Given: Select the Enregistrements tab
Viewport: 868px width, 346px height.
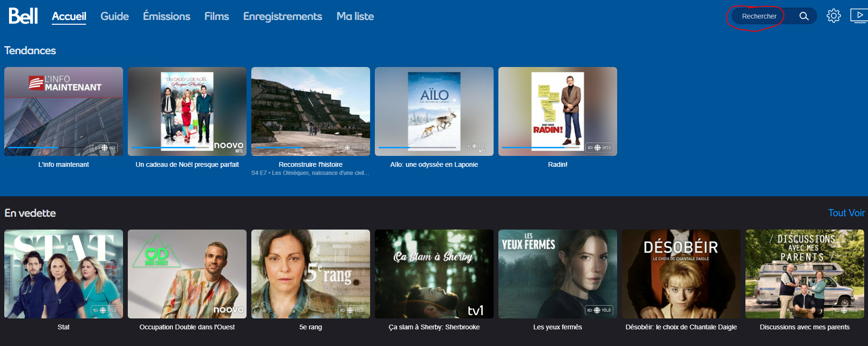Looking at the screenshot, I should pyautogui.click(x=283, y=16).
